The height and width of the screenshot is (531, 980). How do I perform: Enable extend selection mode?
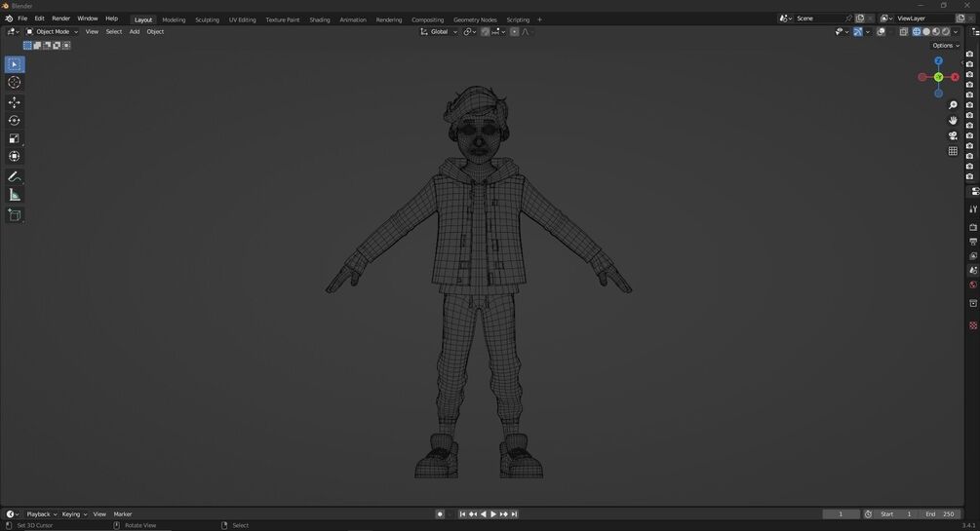point(37,45)
